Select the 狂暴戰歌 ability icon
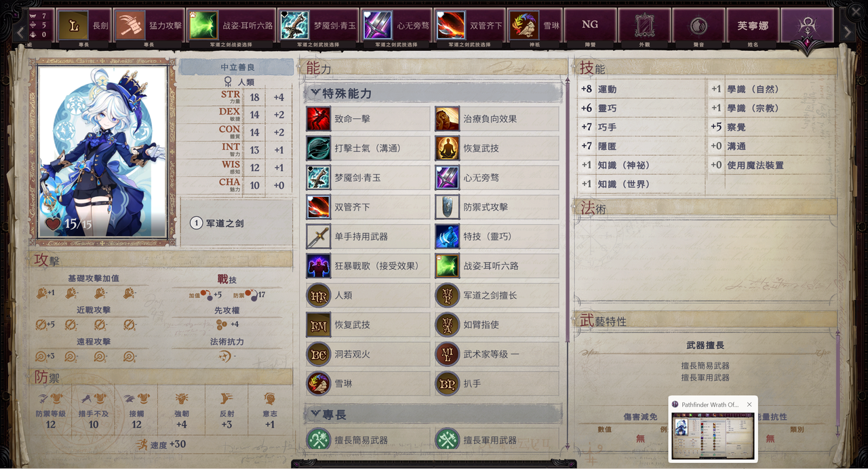The width and height of the screenshot is (868, 469). pos(318,266)
